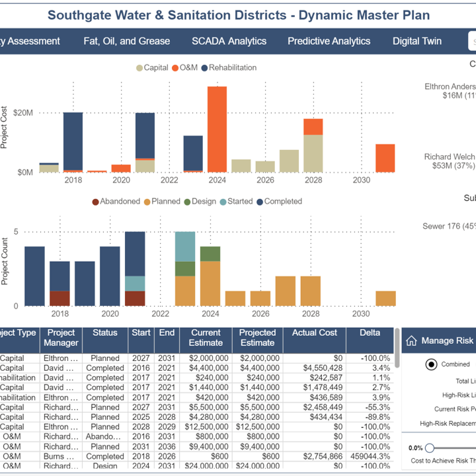Select the tall 2024 O&M cost bar

click(217, 129)
